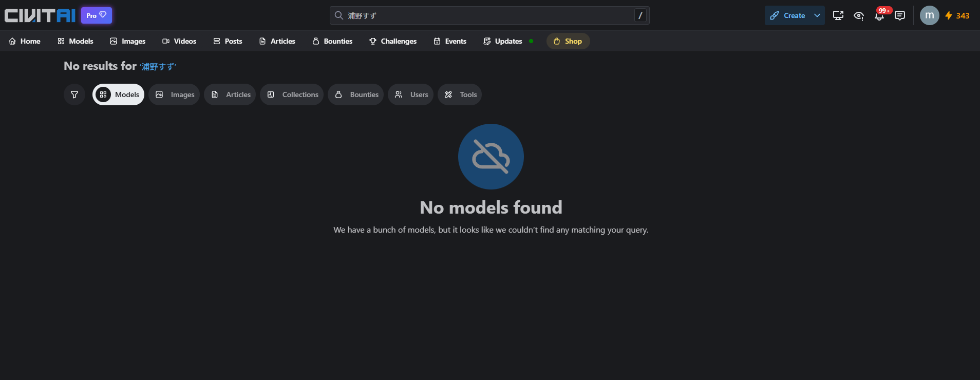Viewport: 980px width, 380px height.
Task: Click the Pro membership badge
Action: point(97,15)
